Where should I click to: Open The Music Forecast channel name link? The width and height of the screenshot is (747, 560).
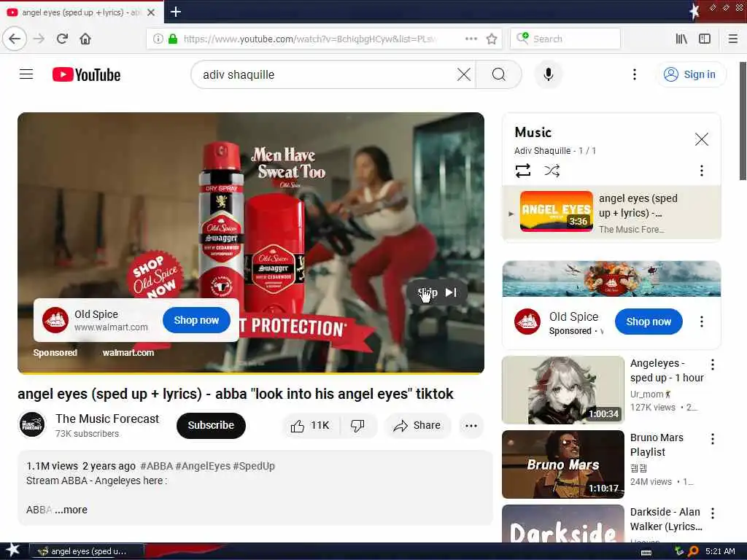[x=107, y=419]
